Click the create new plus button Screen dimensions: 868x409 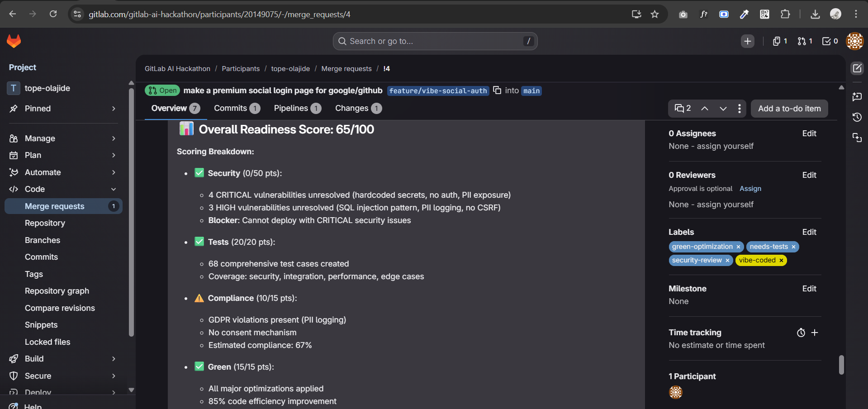click(748, 41)
